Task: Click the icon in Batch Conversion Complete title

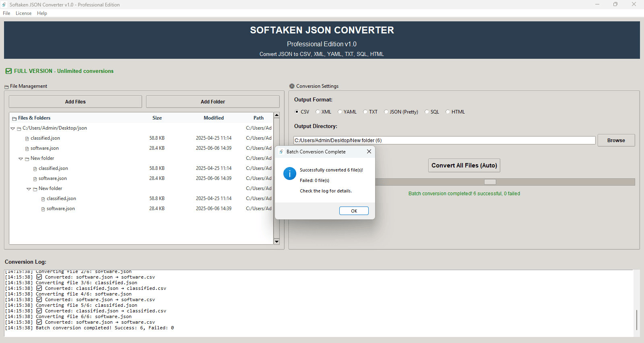Action: point(281,152)
